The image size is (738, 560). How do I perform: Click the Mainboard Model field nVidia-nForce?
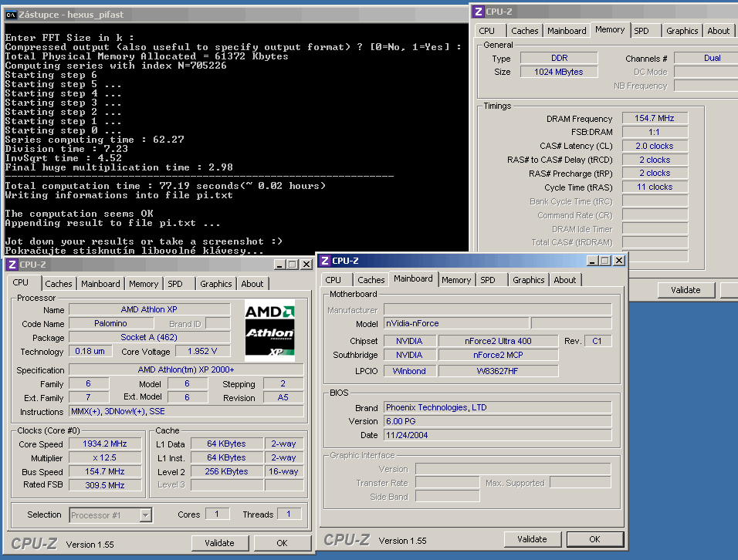click(456, 323)
